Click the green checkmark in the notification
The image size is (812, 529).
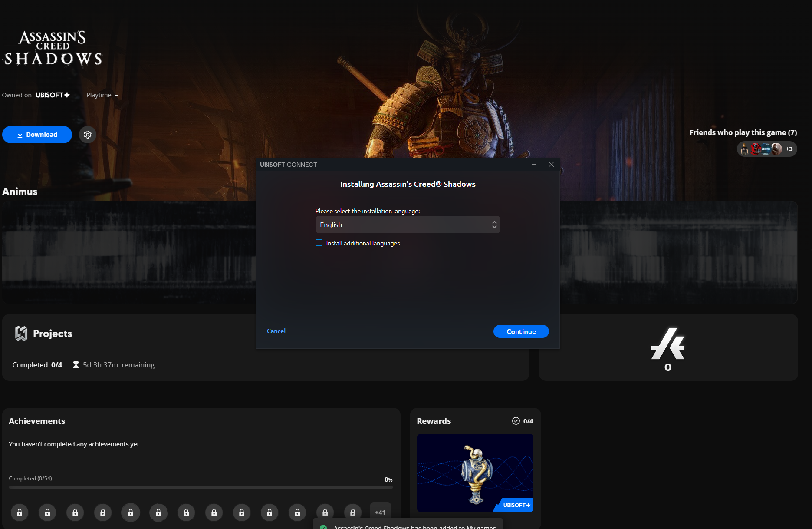pyautogui.click(x=323, y=527)
